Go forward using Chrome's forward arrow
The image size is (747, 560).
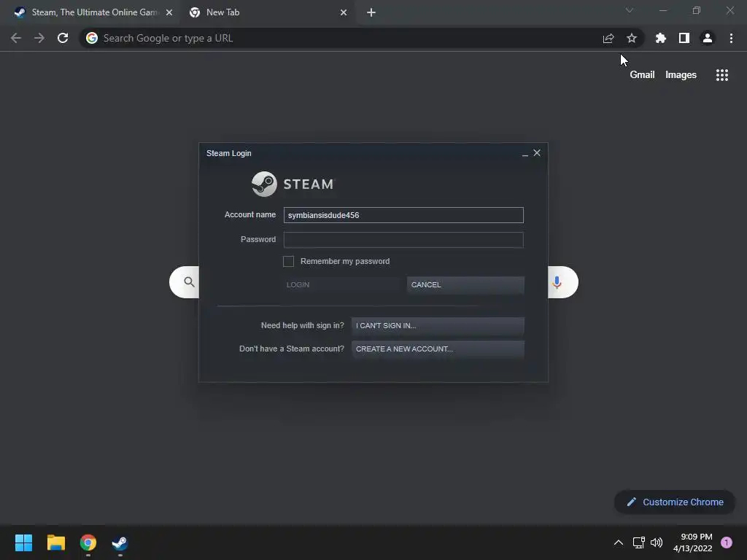point(39,38)
